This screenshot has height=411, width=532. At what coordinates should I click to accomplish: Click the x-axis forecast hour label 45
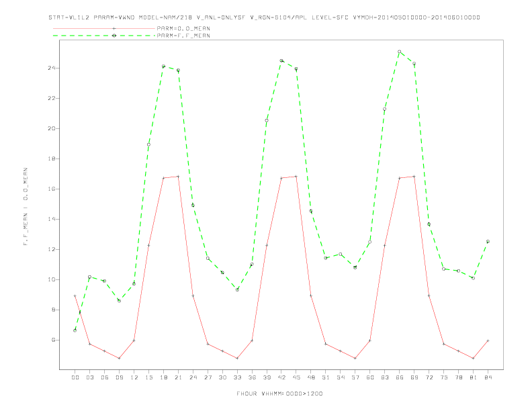click(x=296, y=377)
